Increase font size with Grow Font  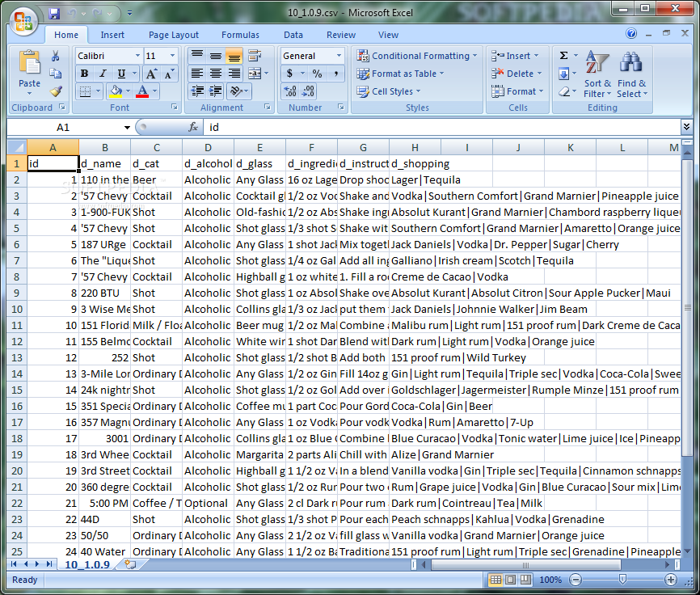click(x=151, y=74)
